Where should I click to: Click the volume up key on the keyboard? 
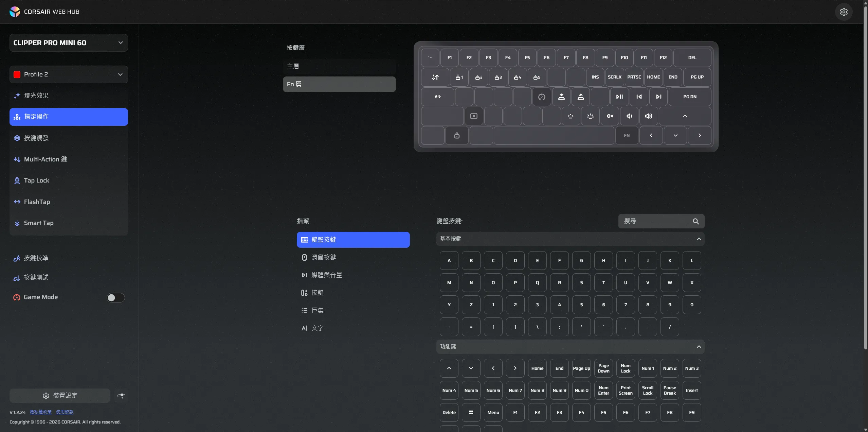click(649, 116)
